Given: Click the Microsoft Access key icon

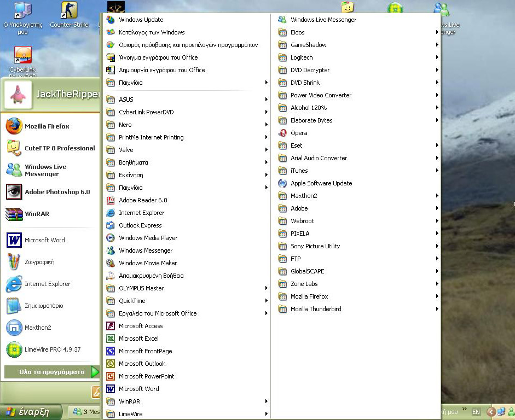Looking at the screenshot, I should coord(111,326).
